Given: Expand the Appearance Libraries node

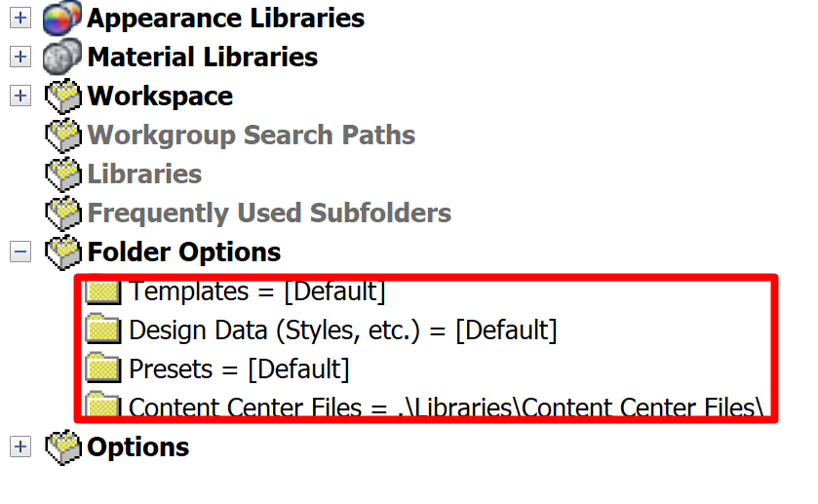Looking at the screenshot, I should pyautogui.click(x=20, y=19).
